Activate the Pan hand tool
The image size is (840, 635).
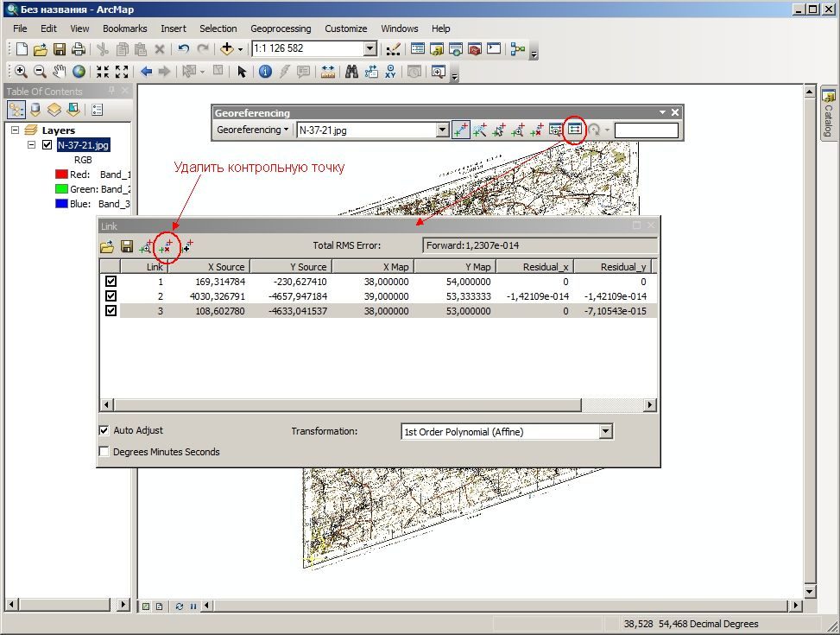60,72
